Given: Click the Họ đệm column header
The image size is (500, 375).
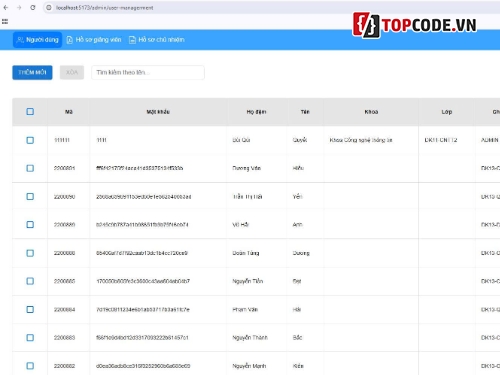Looking at the screenshot, I should pyautogui.click(x=256, y=112).
